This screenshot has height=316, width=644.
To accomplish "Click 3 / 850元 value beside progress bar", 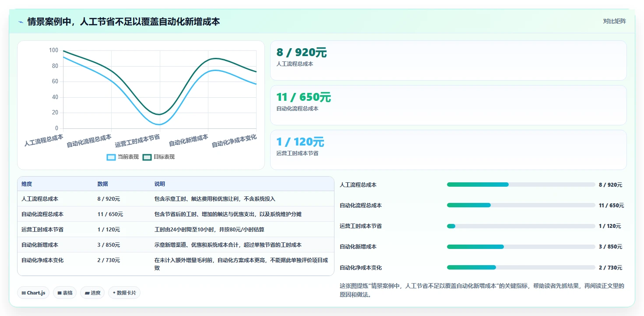I will pyautogui.click(x=610, y=247).
